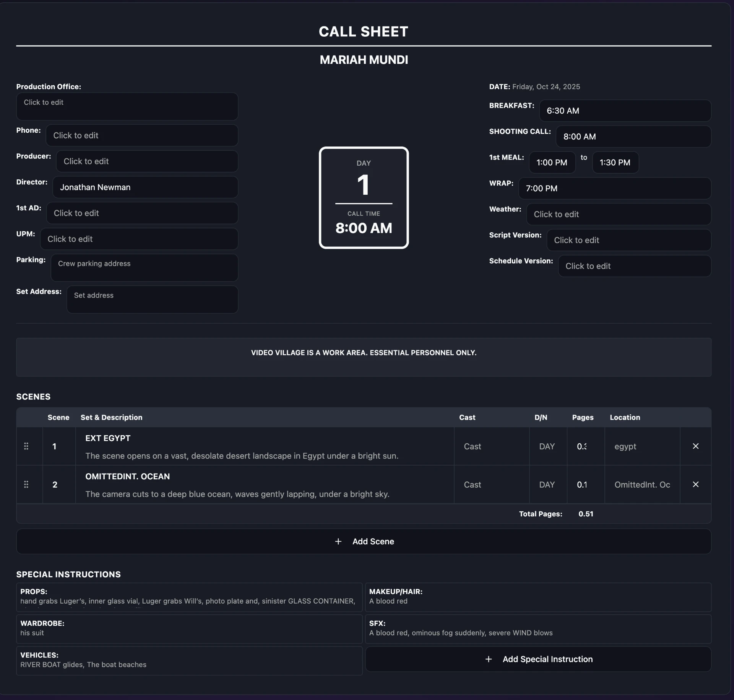
Task: Edit 1st Meal end time 1:30 PM
Action: 615,163
